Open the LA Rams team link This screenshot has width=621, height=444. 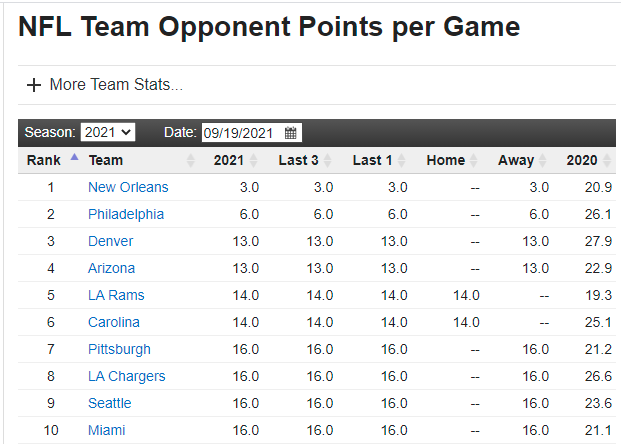coord(115,295)
